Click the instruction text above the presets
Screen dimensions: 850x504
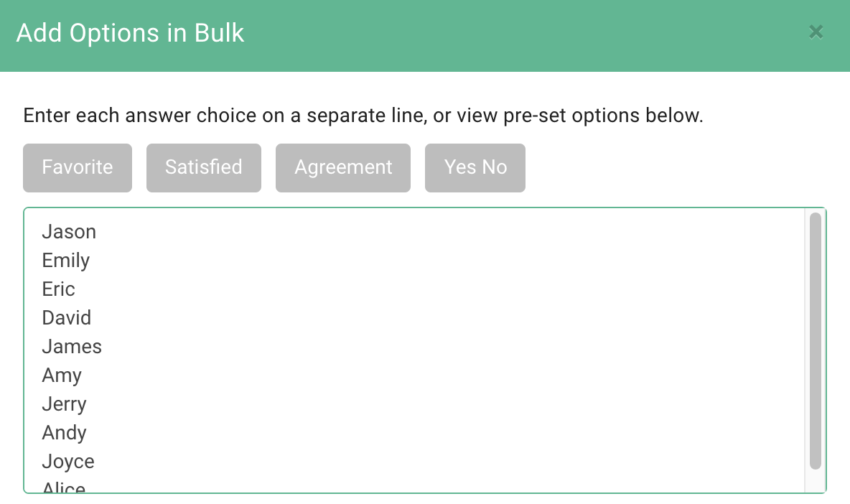(364, 116)
